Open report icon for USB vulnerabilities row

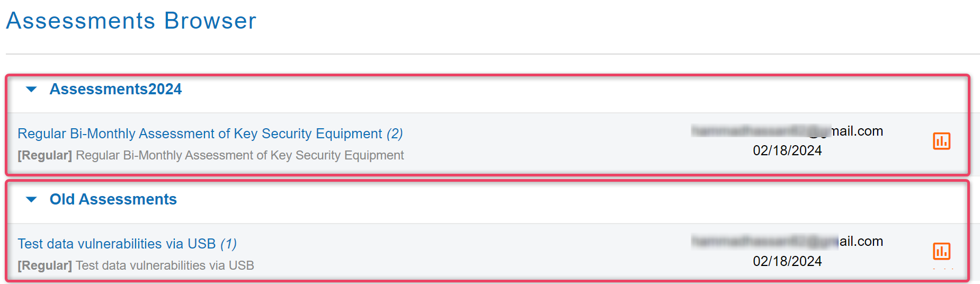click(x=941, y=251)
